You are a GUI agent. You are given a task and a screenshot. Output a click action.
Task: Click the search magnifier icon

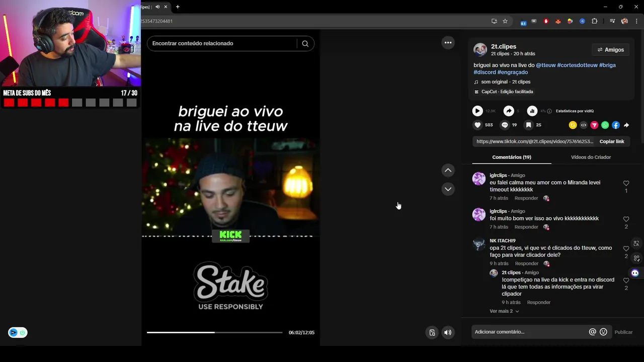coord(305,44)
